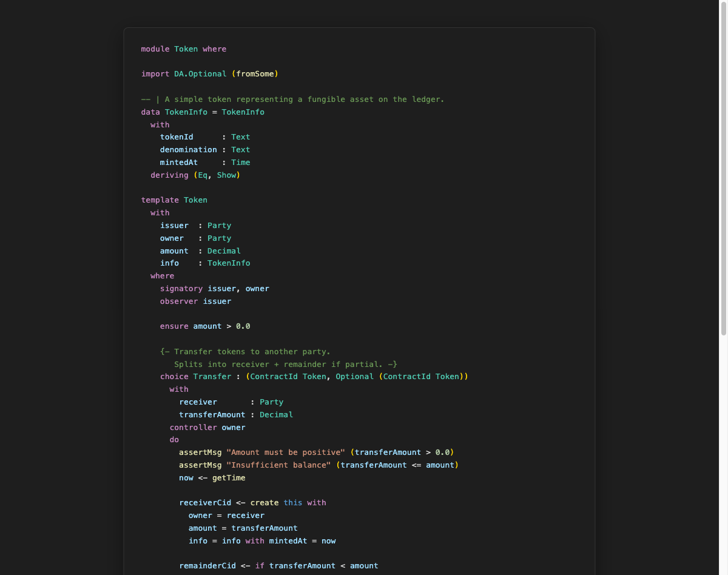This screenshot has width=728, height=575.
Task: Click the tokenId field name
Action: pos(177,136)
